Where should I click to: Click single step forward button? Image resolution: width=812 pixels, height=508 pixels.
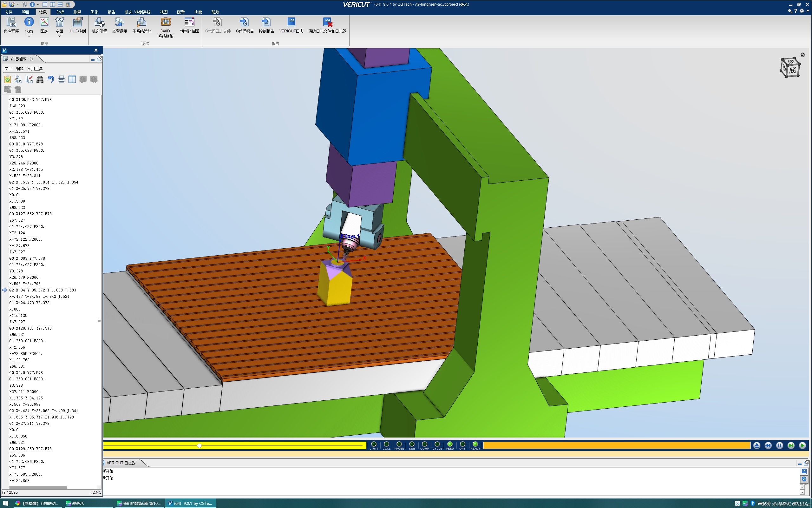tap(791, 445)
